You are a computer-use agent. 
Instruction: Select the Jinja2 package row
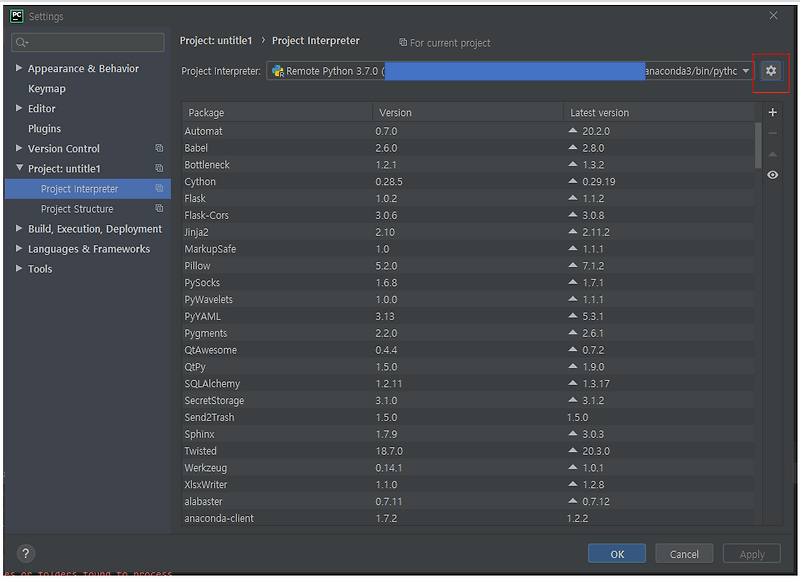(x=468, y=232)
